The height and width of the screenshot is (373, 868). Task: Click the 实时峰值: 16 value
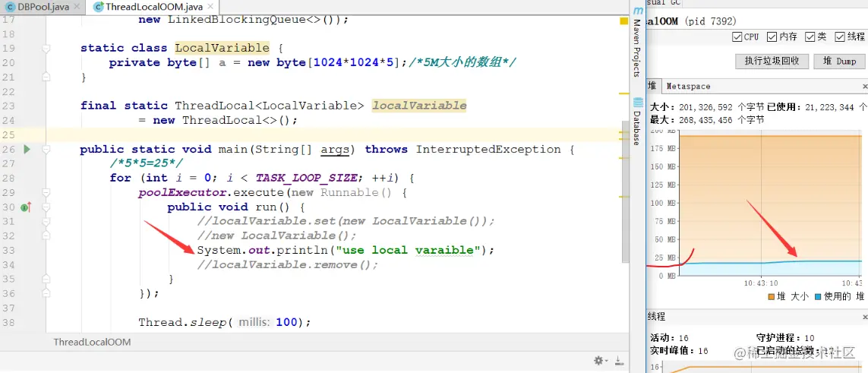coord(679,350)
